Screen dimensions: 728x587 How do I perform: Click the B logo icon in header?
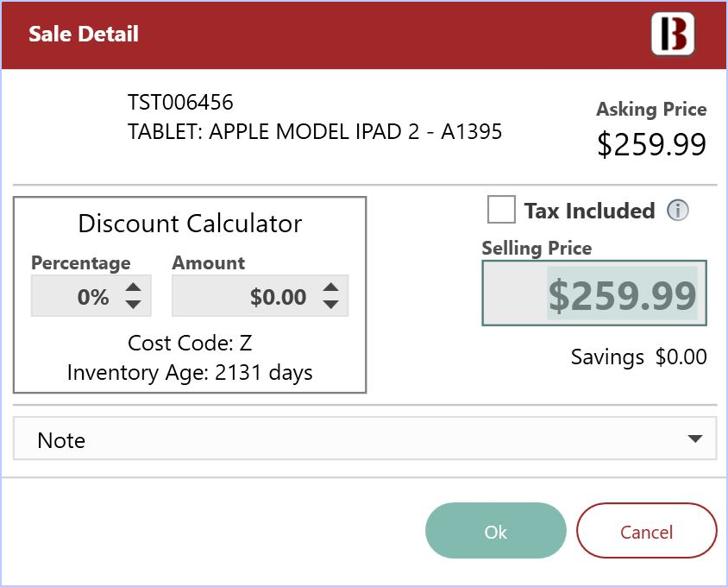click(672, 34)
